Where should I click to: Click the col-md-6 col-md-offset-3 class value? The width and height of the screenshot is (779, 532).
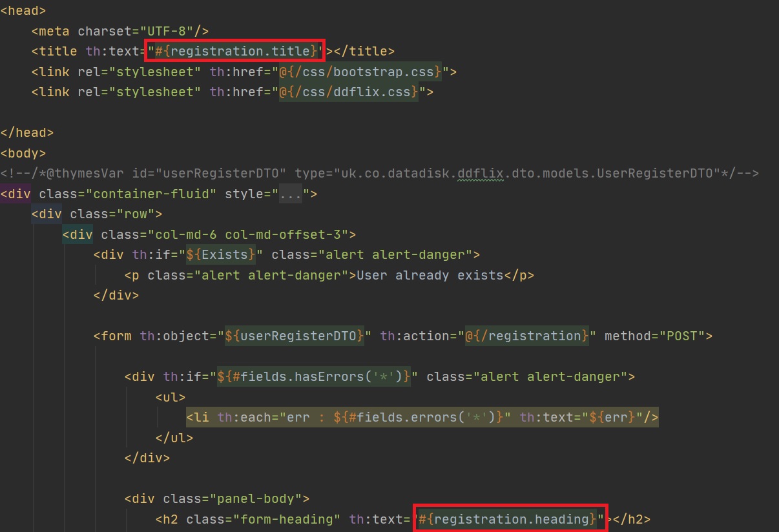point(248,234)
